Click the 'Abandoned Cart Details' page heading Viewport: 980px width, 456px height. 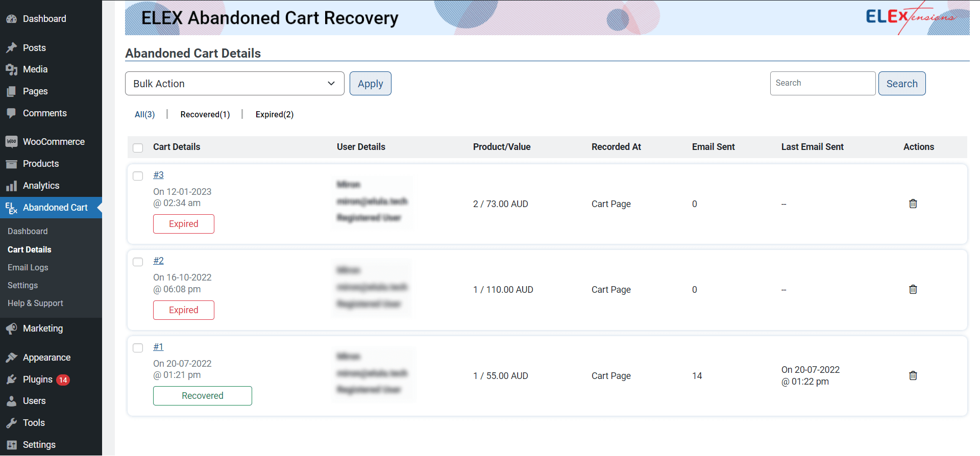tap(193, 53)
